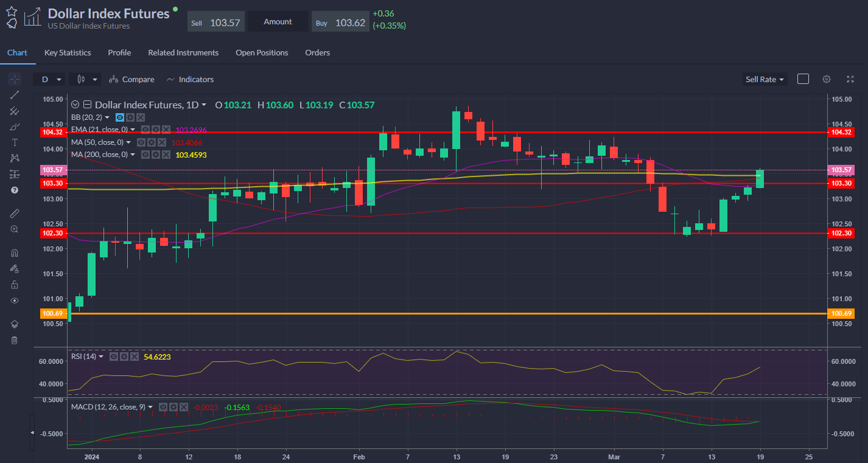Collapse legend with circled chevron icon
The height and width of the screenshot is (463, 868).
click(x=75, y=105)
